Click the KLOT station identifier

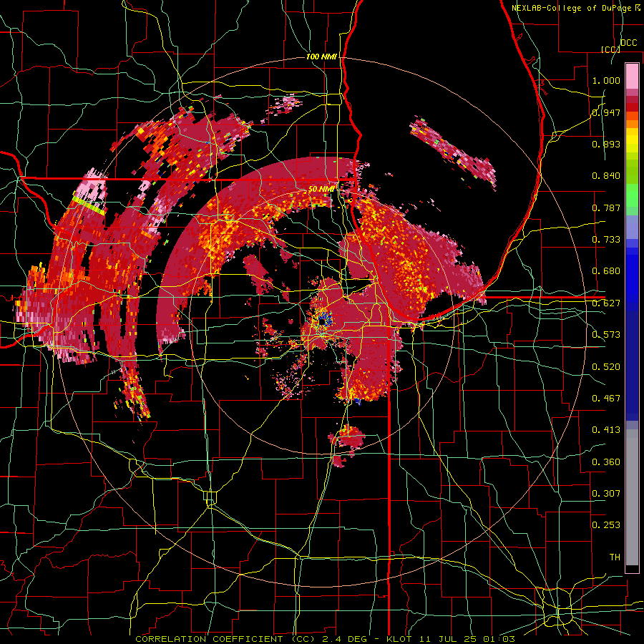pos(399,639)
